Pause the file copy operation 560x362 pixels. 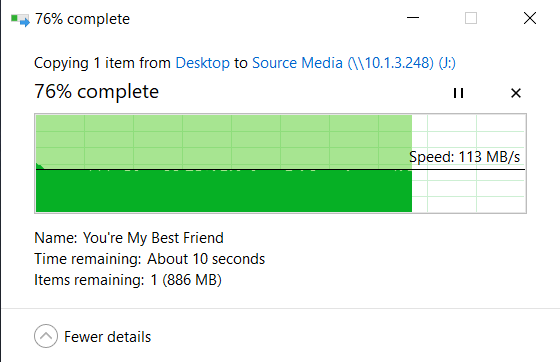point(458,93)
